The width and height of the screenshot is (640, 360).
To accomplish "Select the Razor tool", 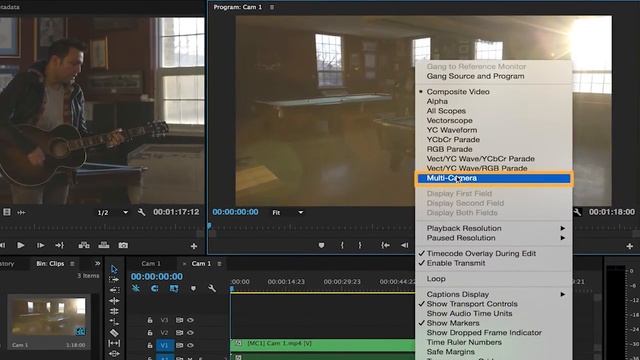I will pyautogui.click(x=114, y=333).
